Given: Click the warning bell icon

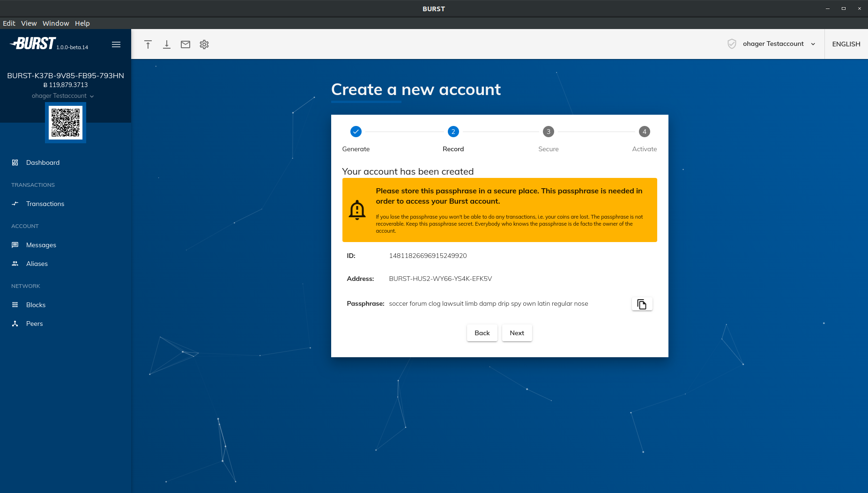Looking at the screenshot, I should (x=357, y=210).
